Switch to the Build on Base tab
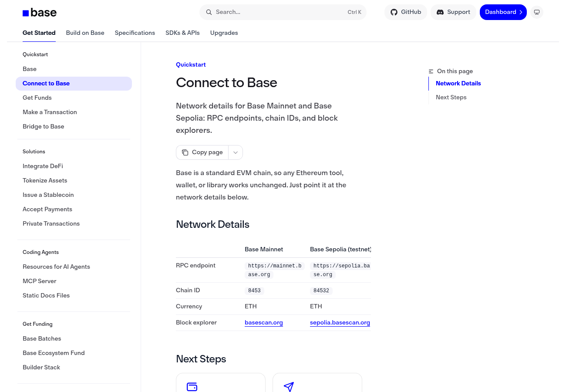The height and width of the screenshot is (392, 566). [x=85, y=33]
